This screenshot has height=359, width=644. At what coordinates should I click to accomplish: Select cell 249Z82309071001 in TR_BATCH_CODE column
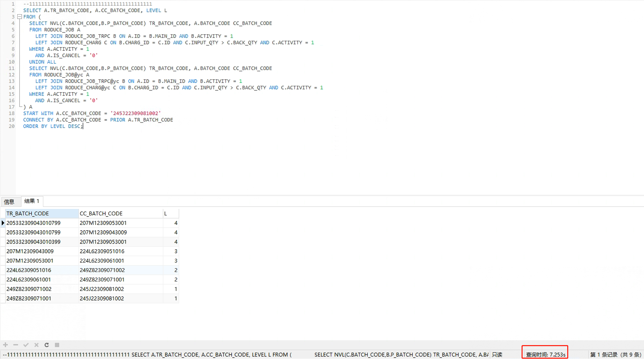[x=42, y=298]
